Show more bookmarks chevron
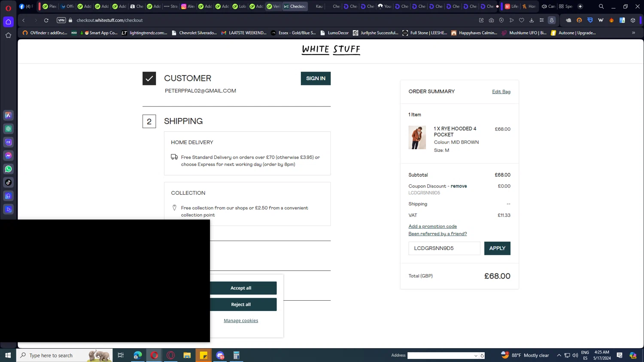This screenshot has width=644, height=362. click(x=634, y=33)
